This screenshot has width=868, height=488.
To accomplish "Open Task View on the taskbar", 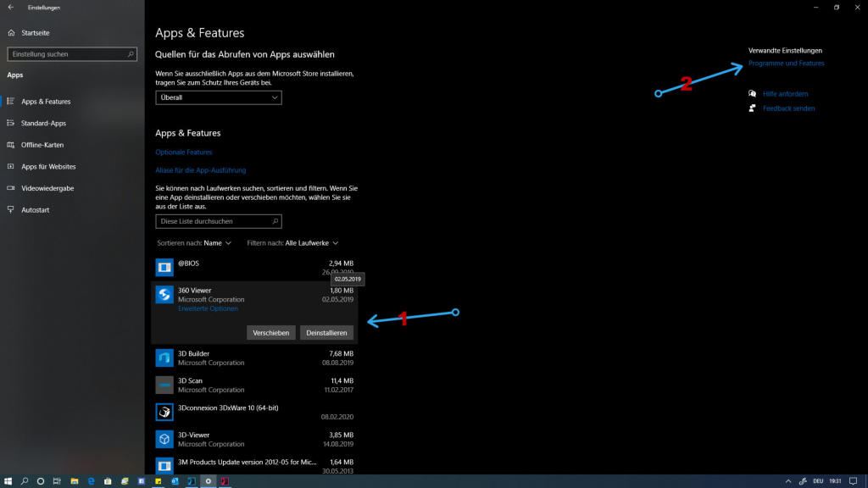I will pyautogui.click(x=57, y=481).
